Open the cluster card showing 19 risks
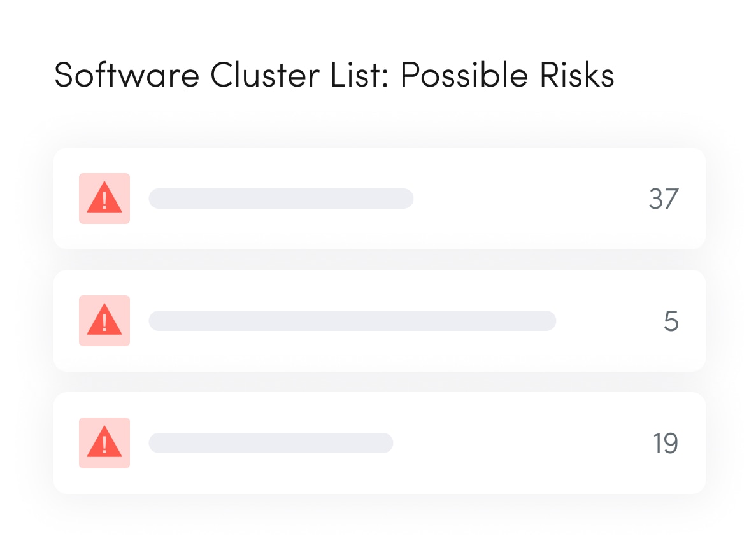Screen dimensions: 756x555 coord(379,477)
